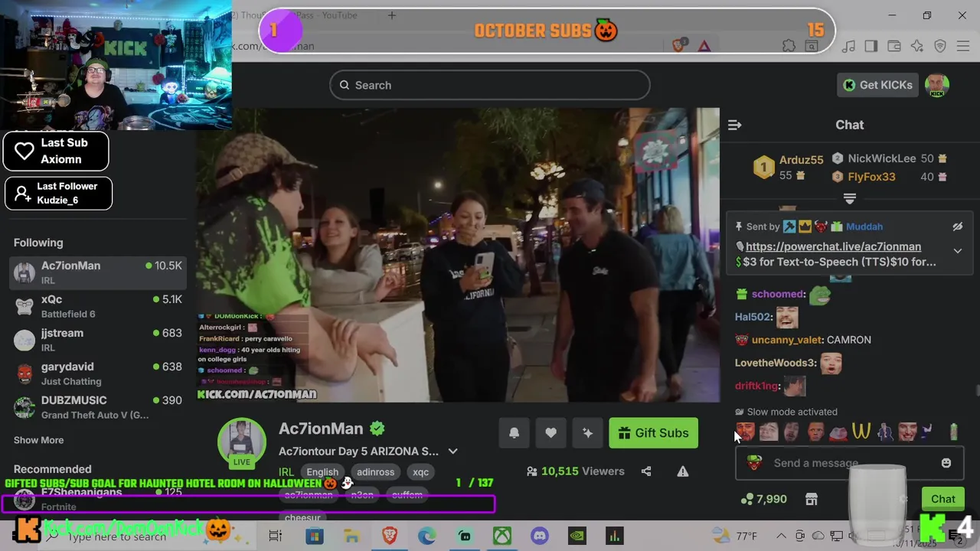Image resolution: width=980 pixels, height=551 pixels.
Task: Click the IRL category link
Action: tap(286, 472)
